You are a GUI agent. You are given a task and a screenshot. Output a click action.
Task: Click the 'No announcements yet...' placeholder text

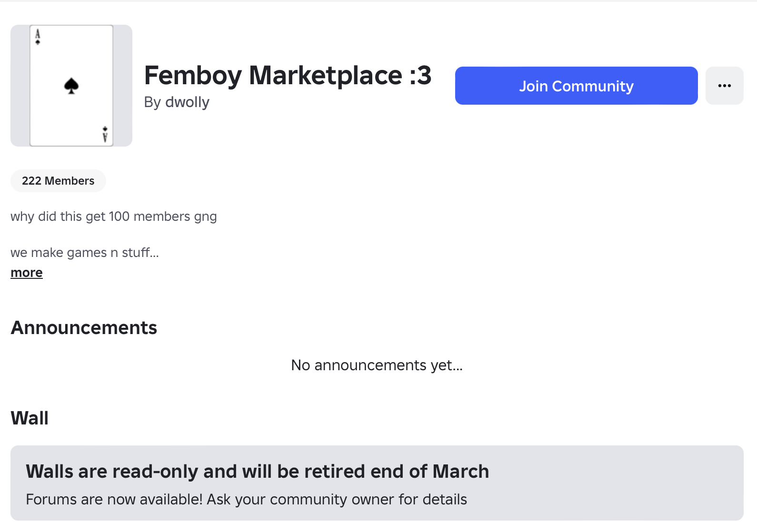pos(377,365)
